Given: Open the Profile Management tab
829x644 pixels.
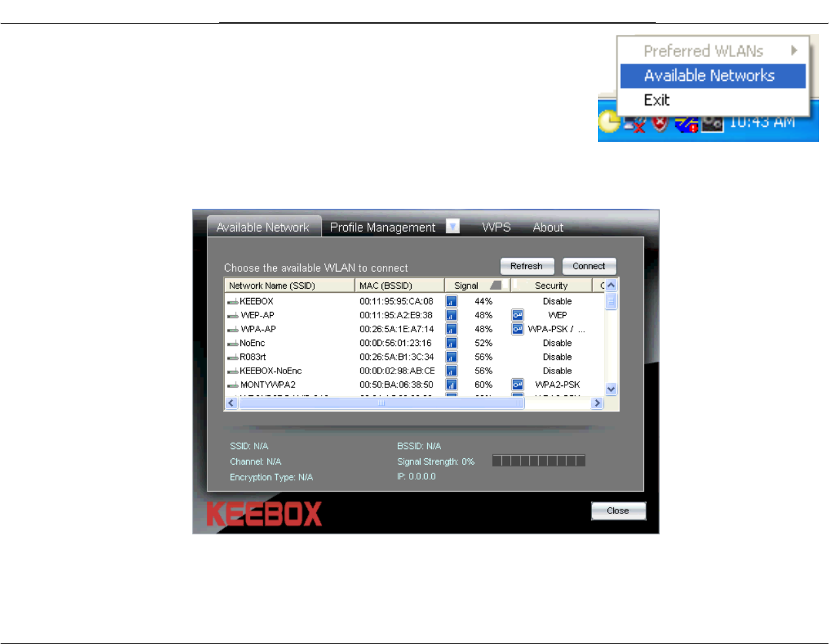Looking at the screenshot, I should 383,227.
